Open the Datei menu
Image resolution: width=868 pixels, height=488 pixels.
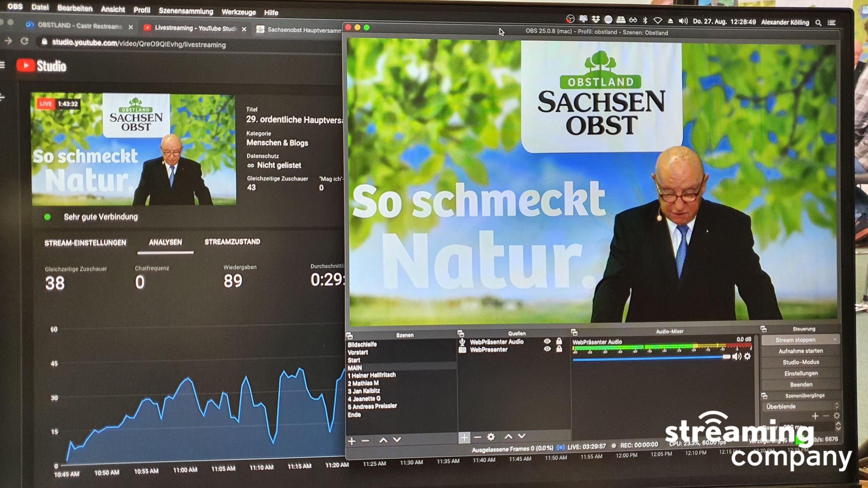click(x=40, y=7)
